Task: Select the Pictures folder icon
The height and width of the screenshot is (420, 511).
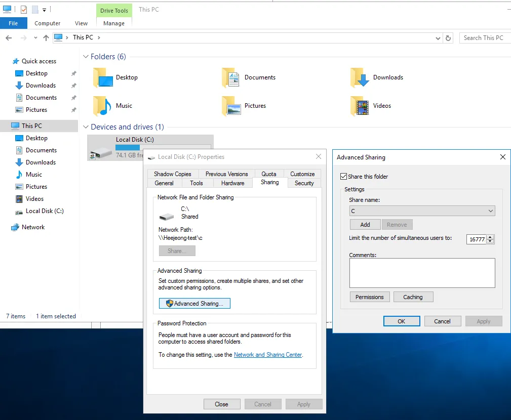Action: click(x=231, y=106)
